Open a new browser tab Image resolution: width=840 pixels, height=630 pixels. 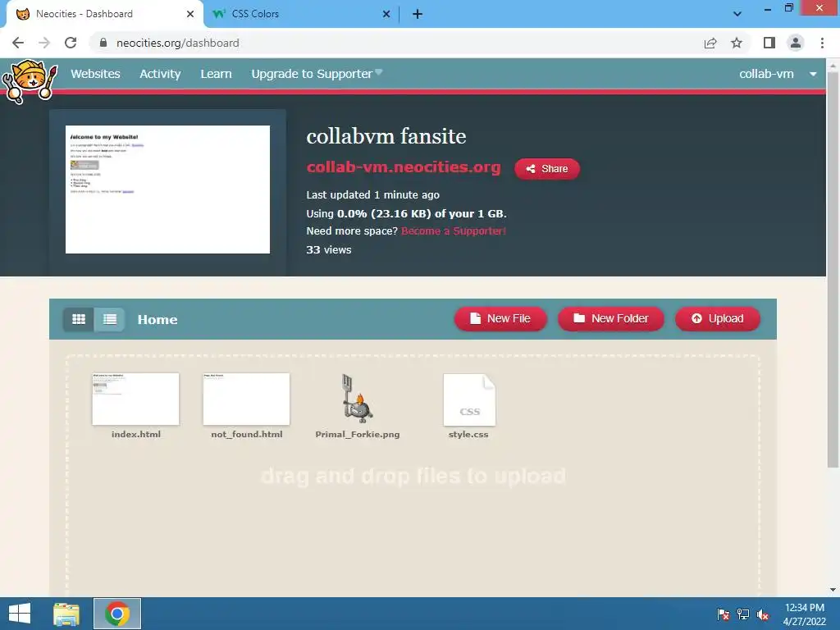click(x=418, y=15)
